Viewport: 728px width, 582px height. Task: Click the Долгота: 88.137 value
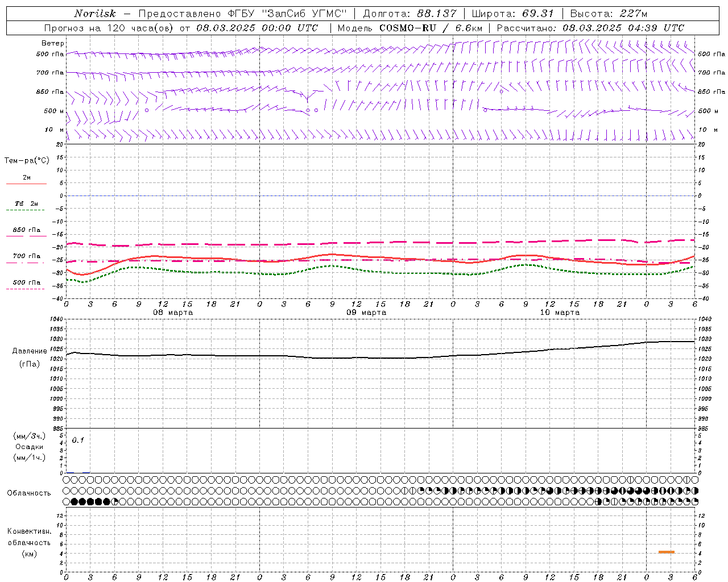coord(409,14)
